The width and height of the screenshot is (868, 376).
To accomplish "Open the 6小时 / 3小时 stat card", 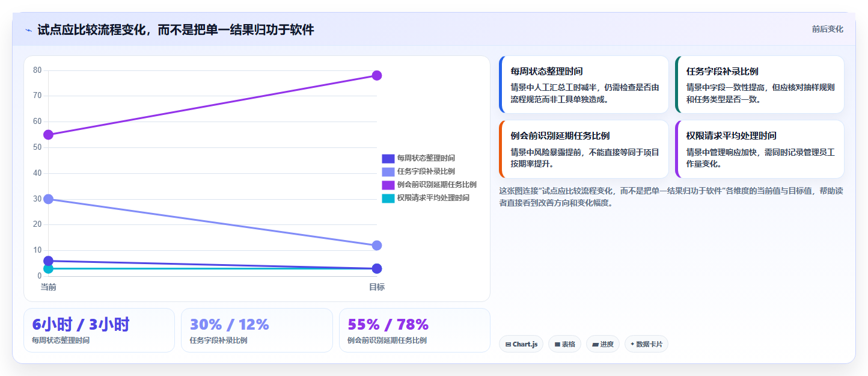I will (99, 330).
